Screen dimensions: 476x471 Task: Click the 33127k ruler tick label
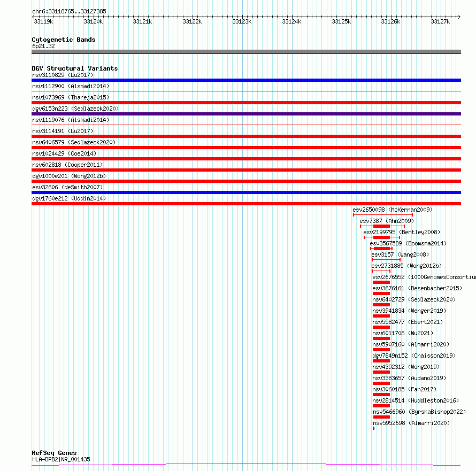[x=440, y=21]
